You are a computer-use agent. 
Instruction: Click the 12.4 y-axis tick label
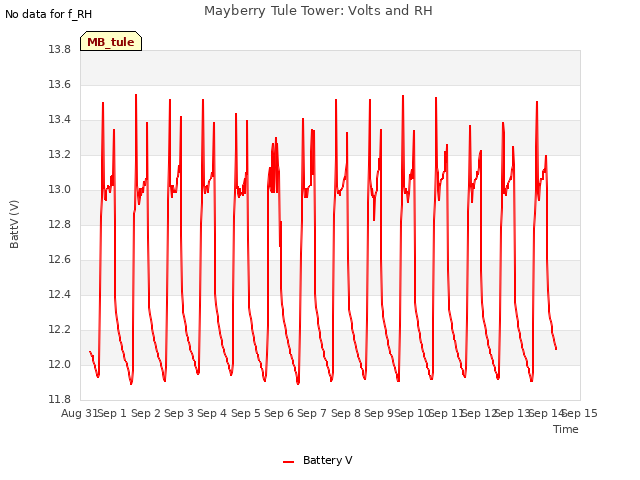click(x=59, y=294)
